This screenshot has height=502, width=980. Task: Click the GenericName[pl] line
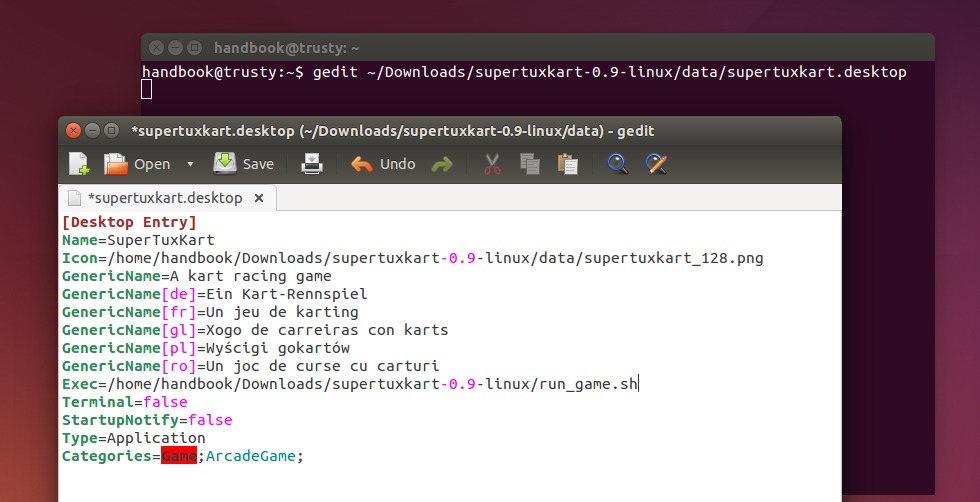pyautogui.click(x=206, y=348)
